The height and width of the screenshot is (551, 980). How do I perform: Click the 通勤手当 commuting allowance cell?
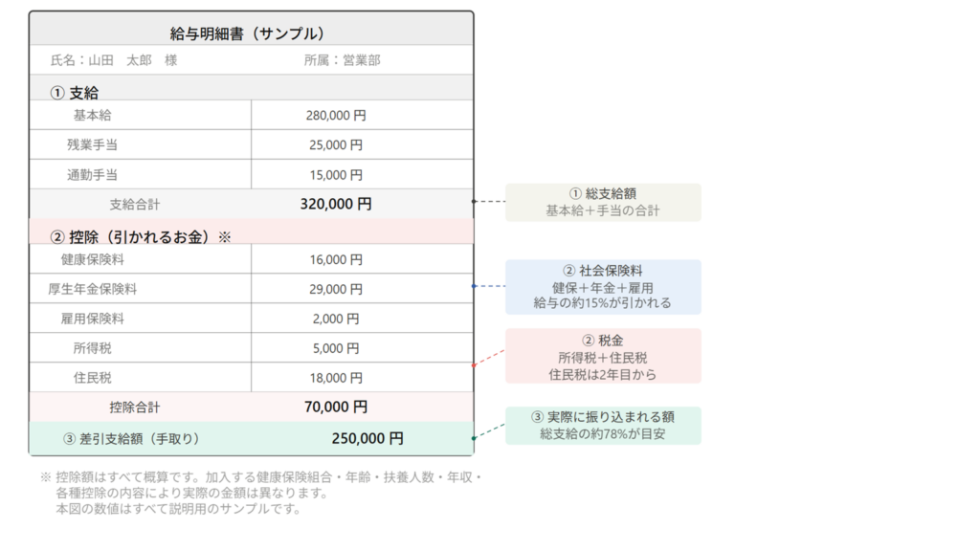pos(91,174)
